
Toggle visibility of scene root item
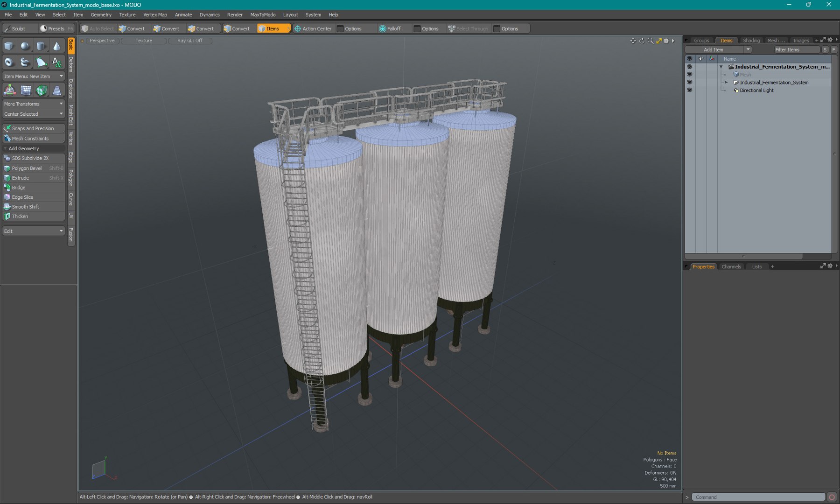coord(689,67)
